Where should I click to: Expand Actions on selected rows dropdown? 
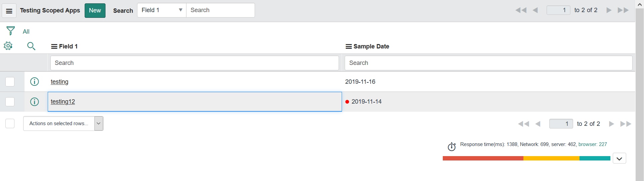[x=63, y=123]
